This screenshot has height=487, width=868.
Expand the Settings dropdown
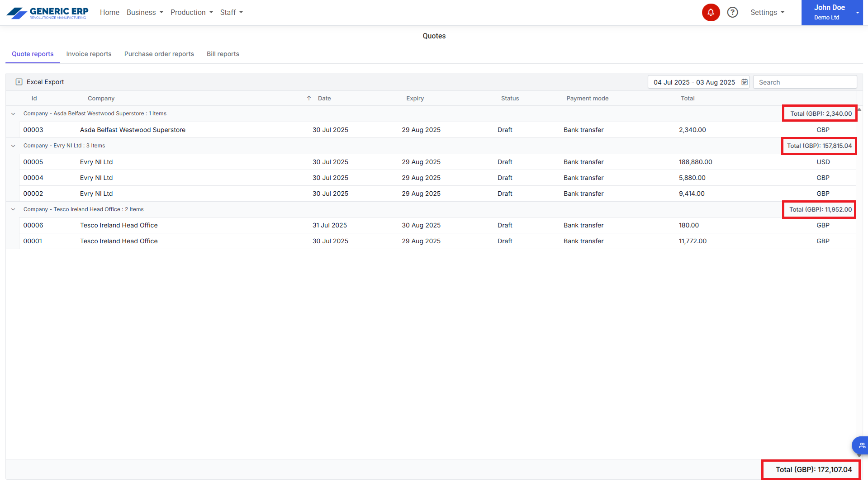click(x=767, y=13)
